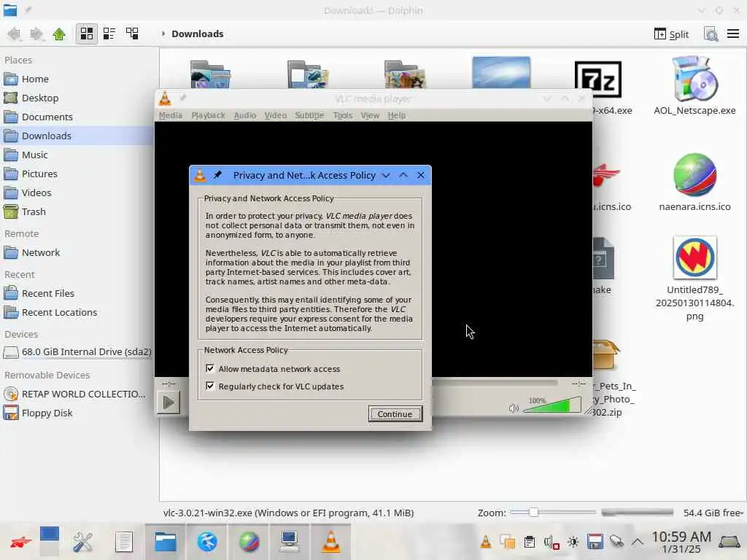Open the text document taskbar icon
The width and height of the screenshot is (747, 560).
(x=124, y=542)
